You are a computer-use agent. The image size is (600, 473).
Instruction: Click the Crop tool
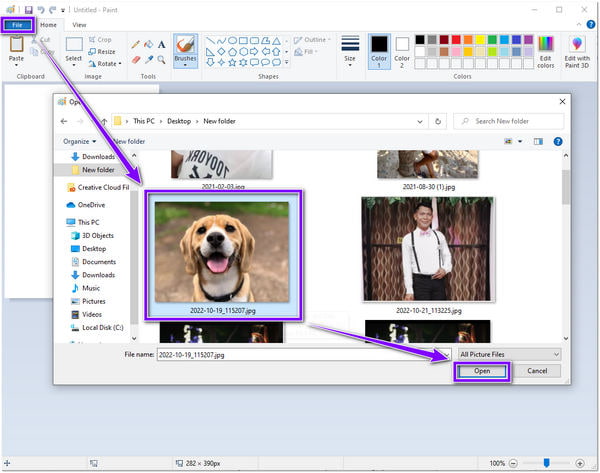(x=100, y=39)
